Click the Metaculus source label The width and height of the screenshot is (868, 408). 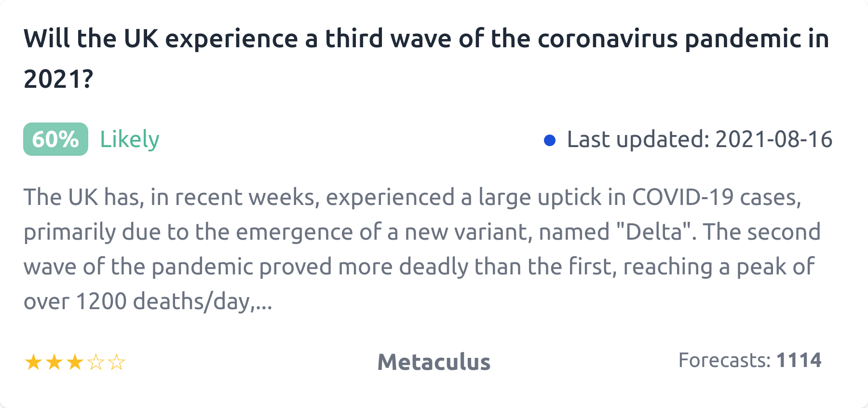click(x=434, y=362)
